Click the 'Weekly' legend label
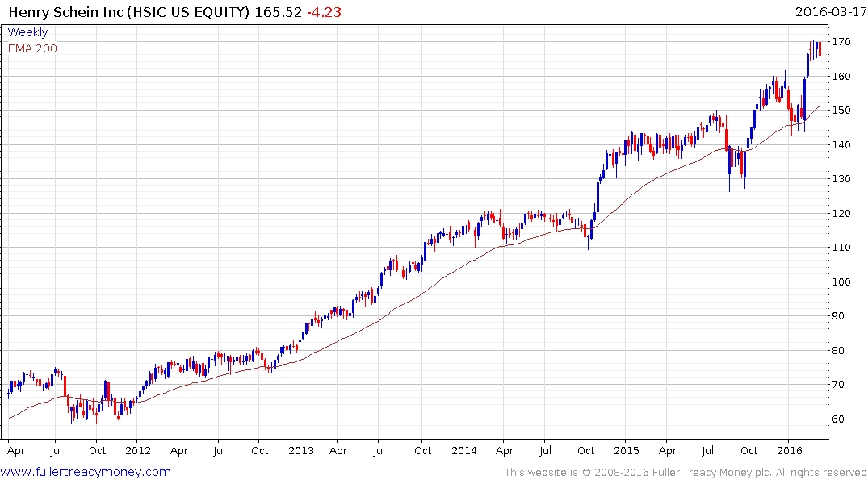The width and height of the screenshot is (868, 484). (x=27, y=32)
